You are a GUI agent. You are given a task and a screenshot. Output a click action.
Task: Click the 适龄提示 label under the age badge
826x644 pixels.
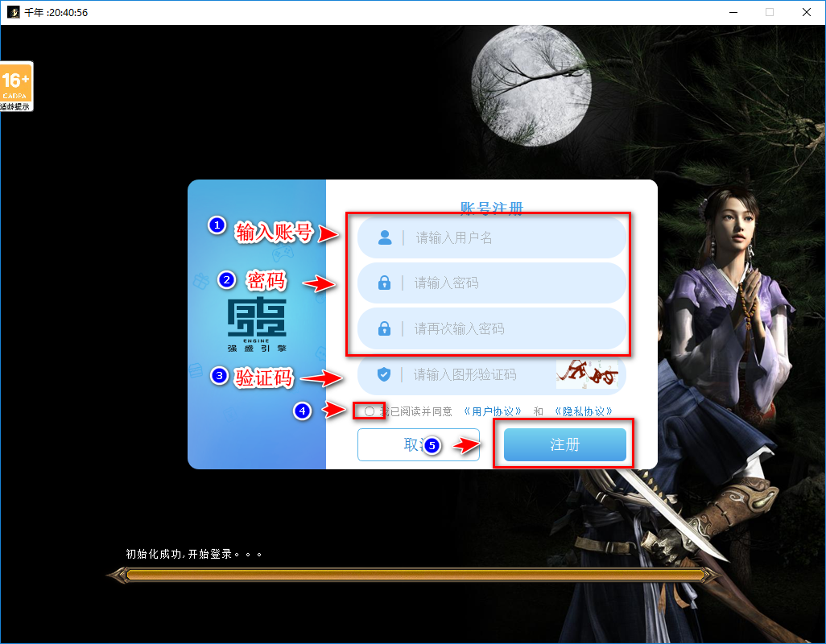click(15, 107)
